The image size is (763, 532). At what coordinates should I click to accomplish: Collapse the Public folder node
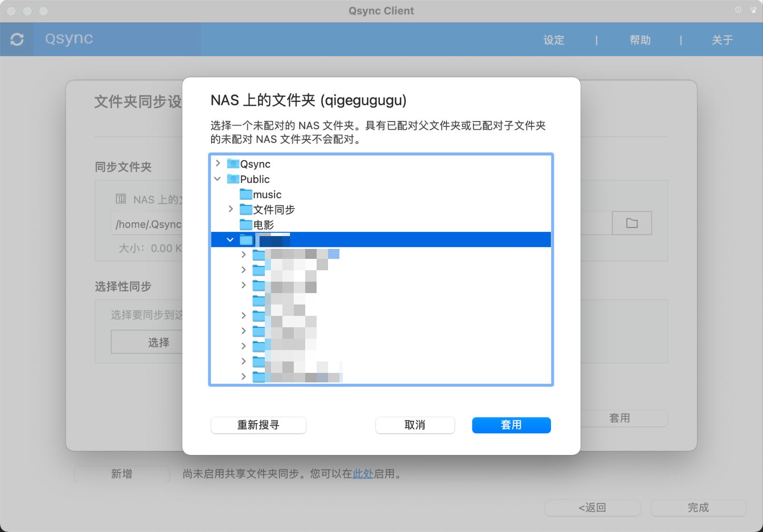[218, 179]
